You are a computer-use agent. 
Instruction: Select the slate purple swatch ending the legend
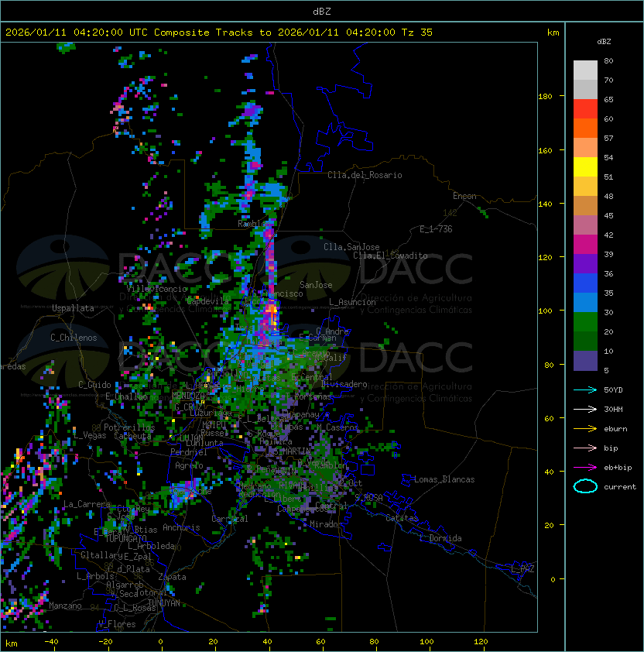pyautogui.click(x=585, y=361)
